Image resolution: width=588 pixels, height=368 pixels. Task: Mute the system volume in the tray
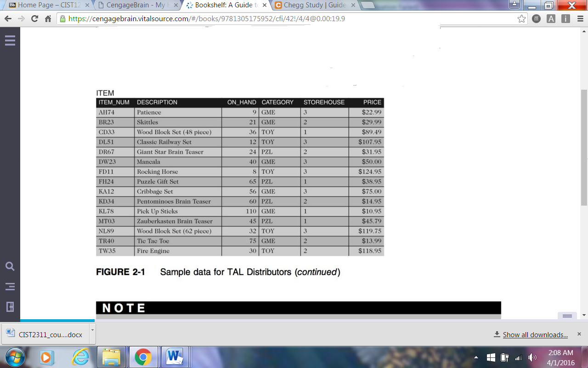pyautogui.click(x=533, y=357)
